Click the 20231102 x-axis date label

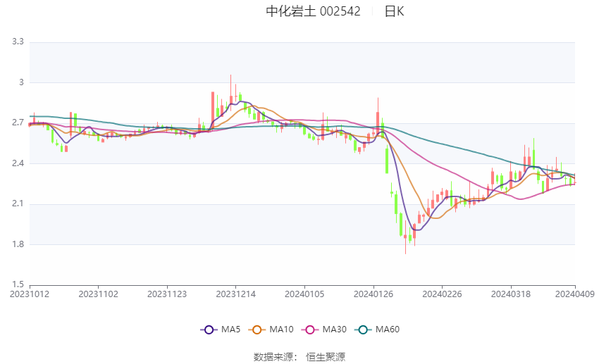tap(98, 294)
